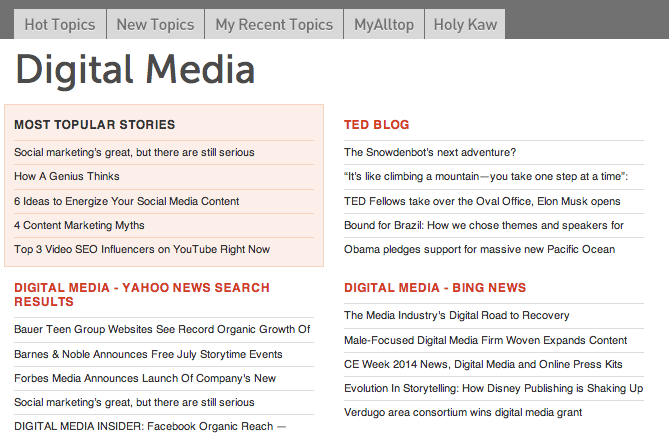The height and width of the screenshot is (446, 669).
Task: Open the Hot Topics tab
Action: pyautogui.click(x=60, y=24)
